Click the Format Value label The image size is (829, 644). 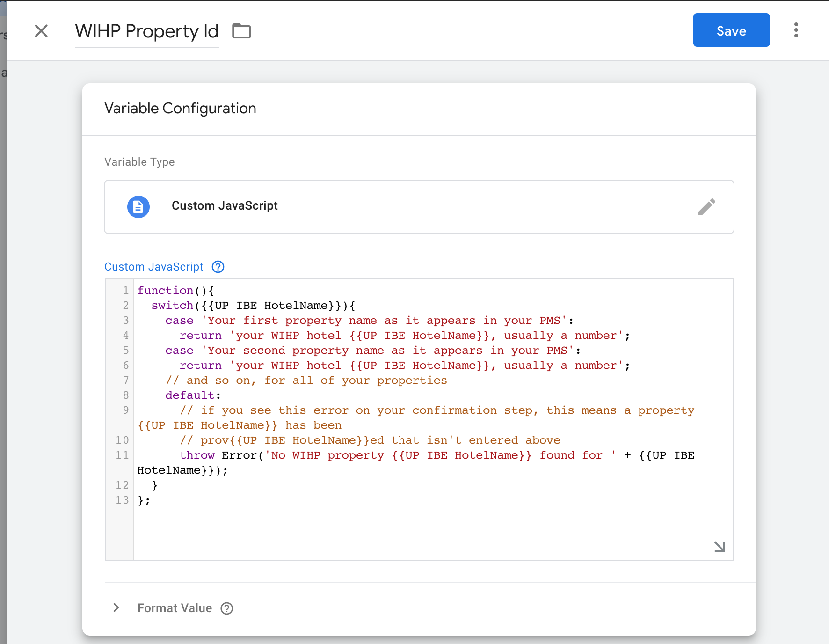(x=175, y=608)
